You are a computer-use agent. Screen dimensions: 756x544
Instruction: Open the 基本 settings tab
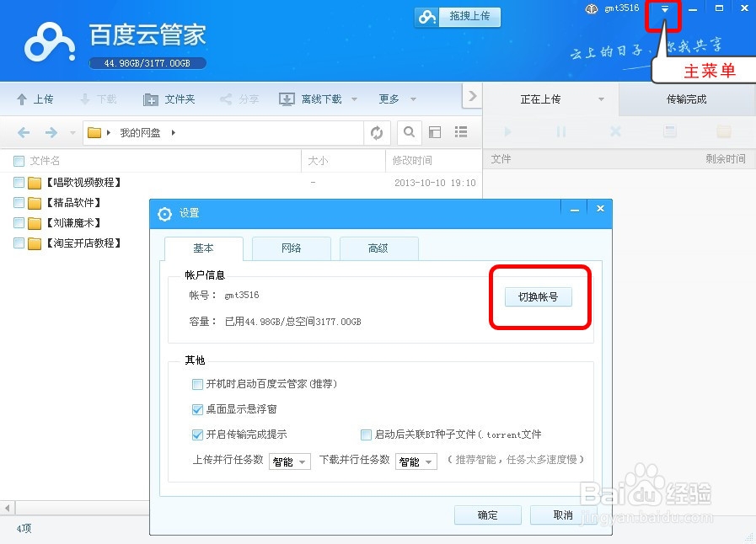tap(203, 248)
